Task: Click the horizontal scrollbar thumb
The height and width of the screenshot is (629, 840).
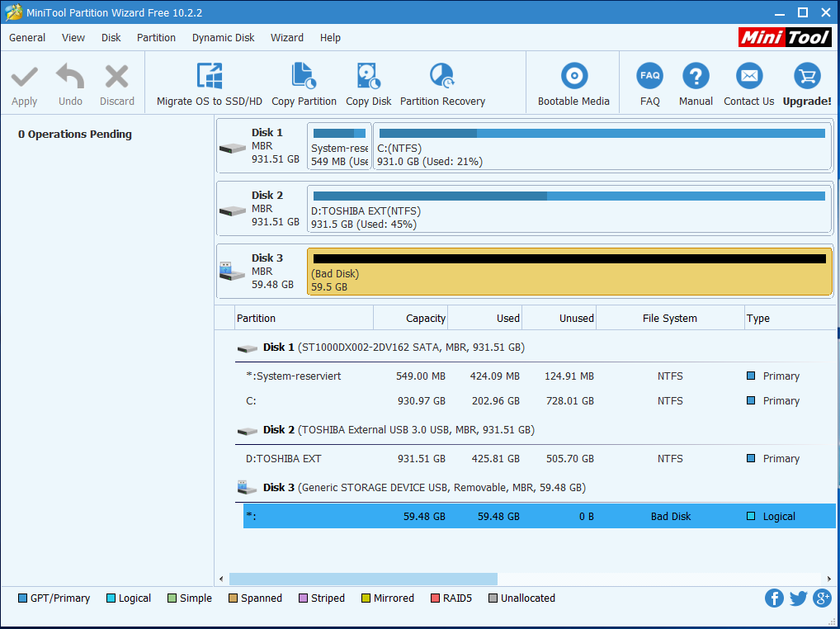Action: [x=363, y=579]
